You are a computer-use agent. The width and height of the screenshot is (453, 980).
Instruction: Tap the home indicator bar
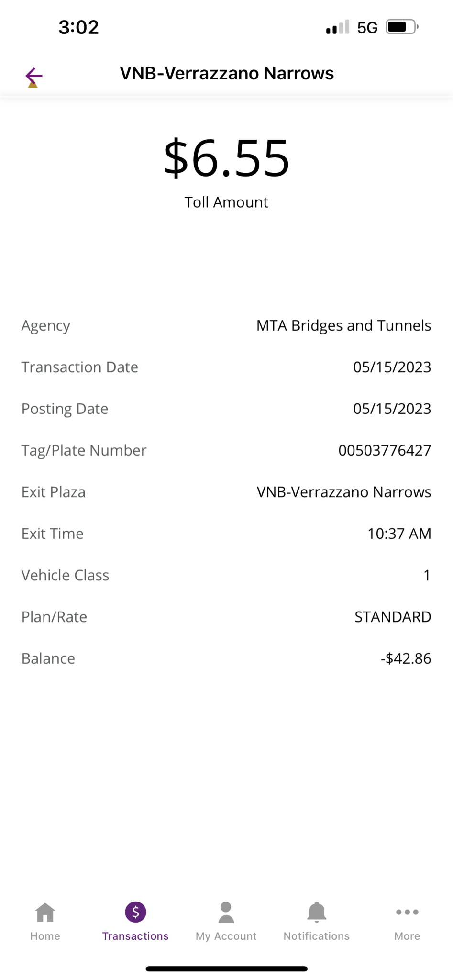(x=226, y=969)
